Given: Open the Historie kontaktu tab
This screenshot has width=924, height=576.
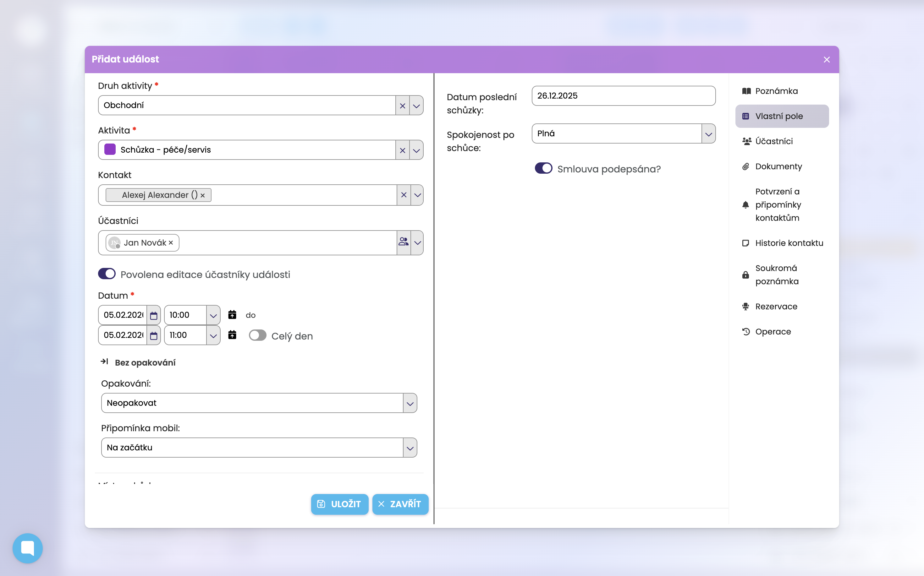Looking at the screenshot, I should coord(789,243).
